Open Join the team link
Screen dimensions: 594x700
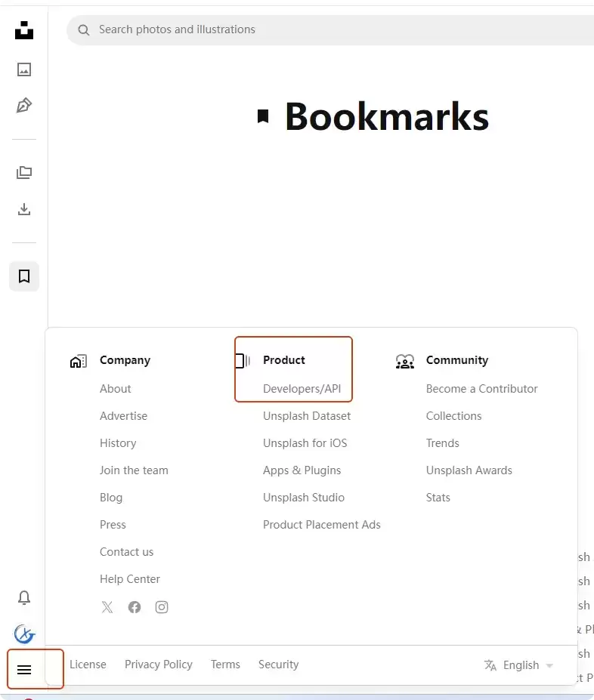coord(134,470)
